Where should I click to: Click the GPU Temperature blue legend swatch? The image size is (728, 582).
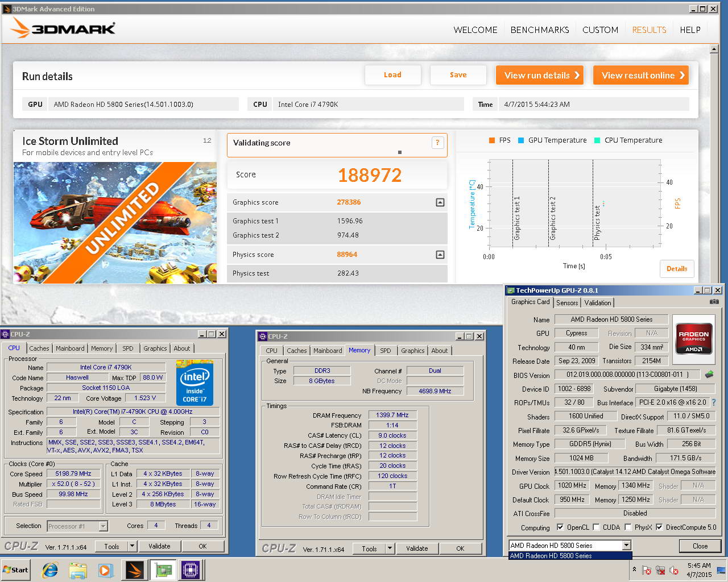pyautogui.click(x=521, y=140)
